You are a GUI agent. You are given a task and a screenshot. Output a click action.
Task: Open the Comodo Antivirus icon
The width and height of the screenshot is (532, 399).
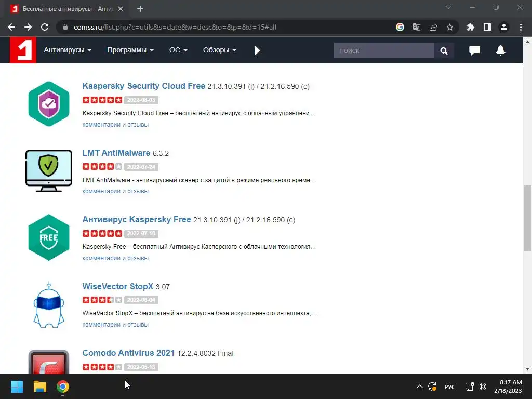49,362
